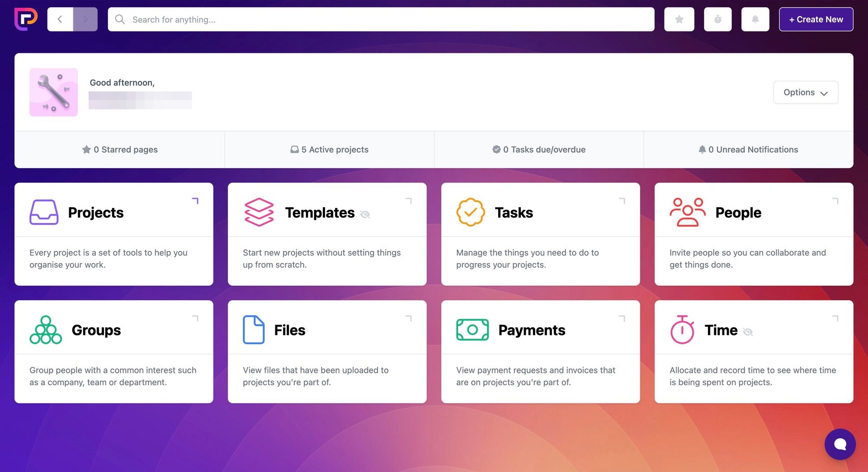The image size is (868, 472).
Task: Click the Projects card description text
Action: 108,259
